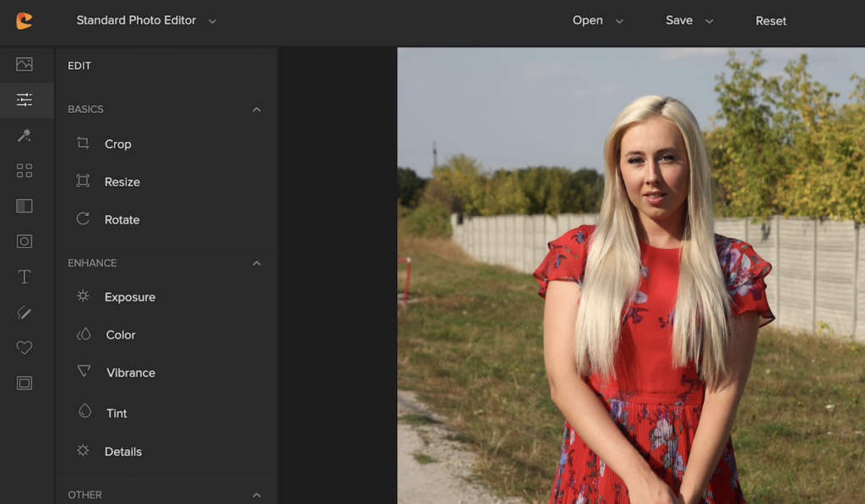This screenshot has width=865, height=504.
Task: Open the four-squares grid panel
Action: [x=24, y=171]
